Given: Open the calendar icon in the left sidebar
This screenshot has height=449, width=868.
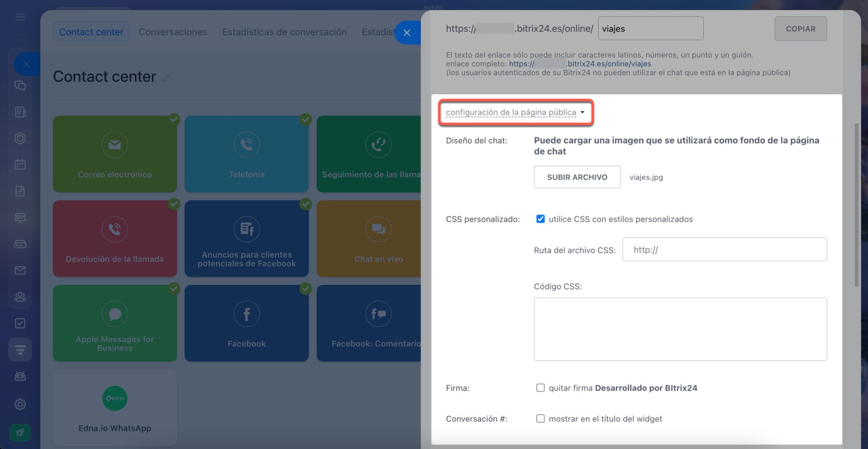Looking at the screenshot, I should 20,165.
